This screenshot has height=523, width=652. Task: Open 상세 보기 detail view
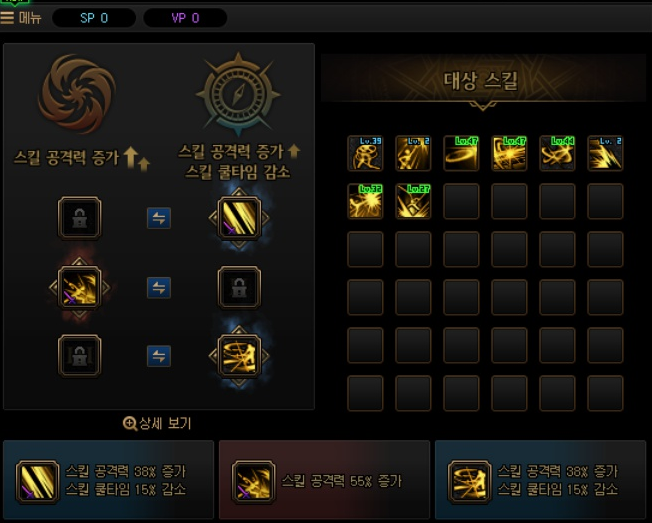pos(157,423)
